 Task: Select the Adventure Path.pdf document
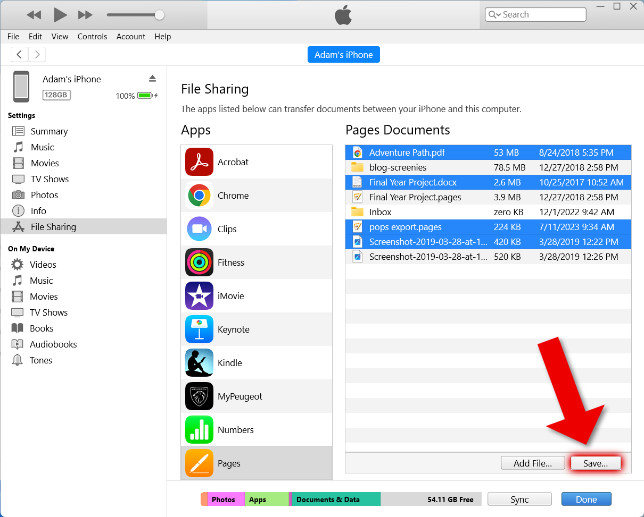(x=488, y=153)
